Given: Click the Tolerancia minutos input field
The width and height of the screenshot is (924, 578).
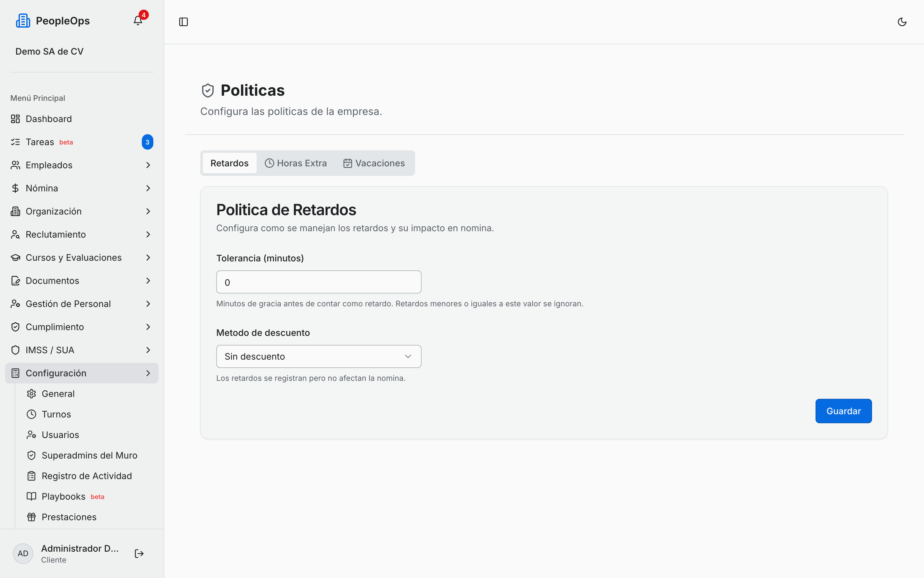Looking at the screenshot, I should point(319,282).
